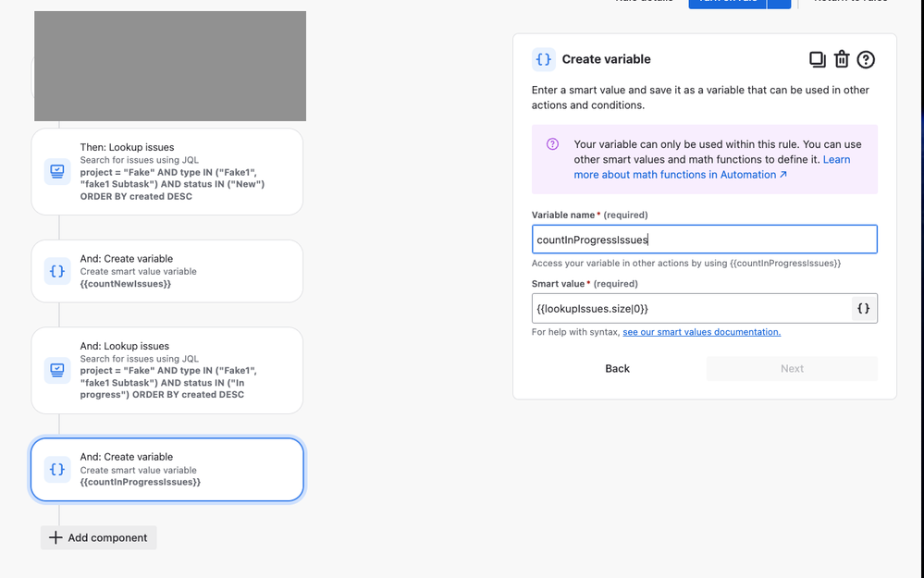Click the 'Smart value' field label
This screenshot has height=578, width=924.
558,284
